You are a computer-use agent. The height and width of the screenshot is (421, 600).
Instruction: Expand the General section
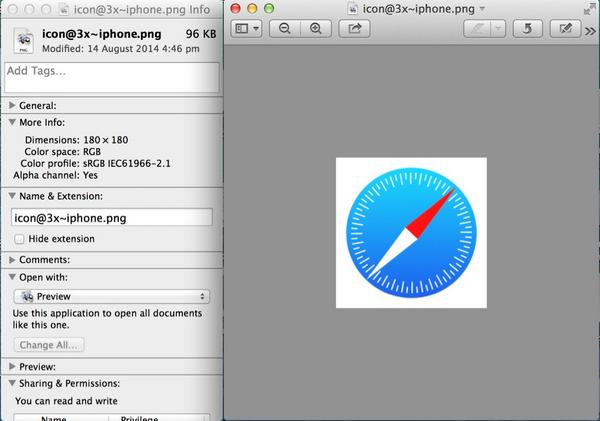pyautogui.click(x=12, y=105)
